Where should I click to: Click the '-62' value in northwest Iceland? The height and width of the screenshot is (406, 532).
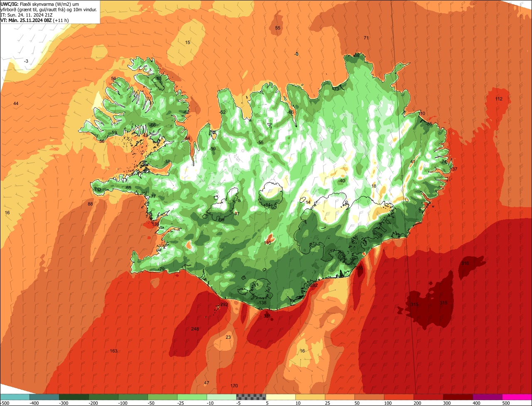click(186, 112)
